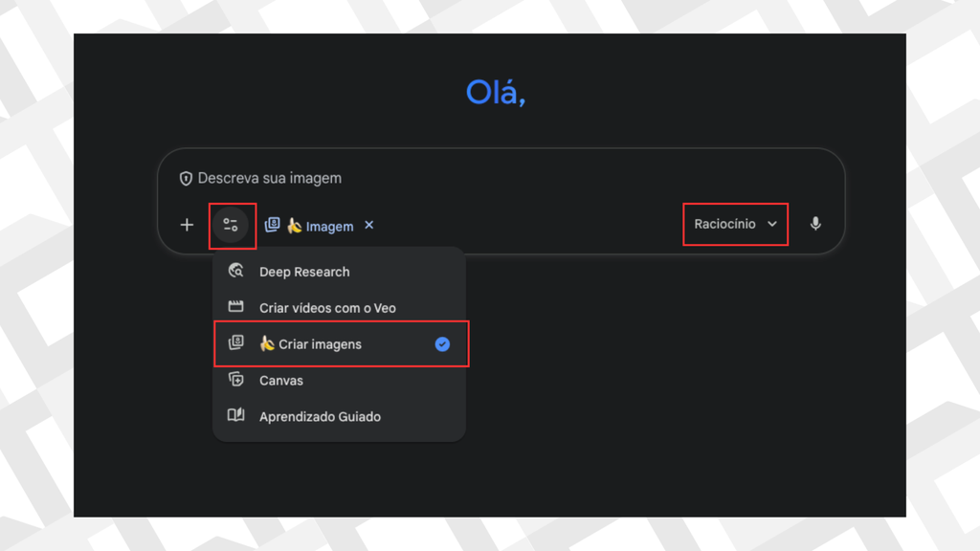980x551 pixels.
Task: Select the Canvas menu entry
Action: pos(281,381)
